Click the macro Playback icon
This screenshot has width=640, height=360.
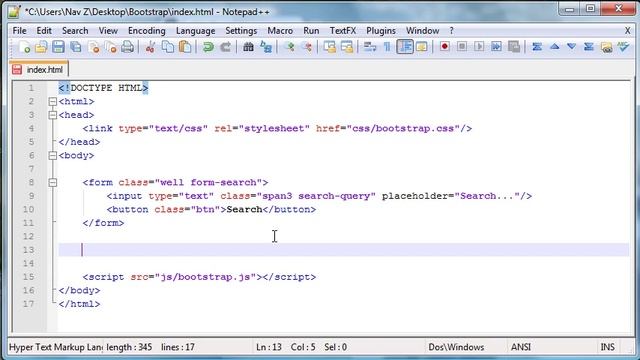click(479, 47)
